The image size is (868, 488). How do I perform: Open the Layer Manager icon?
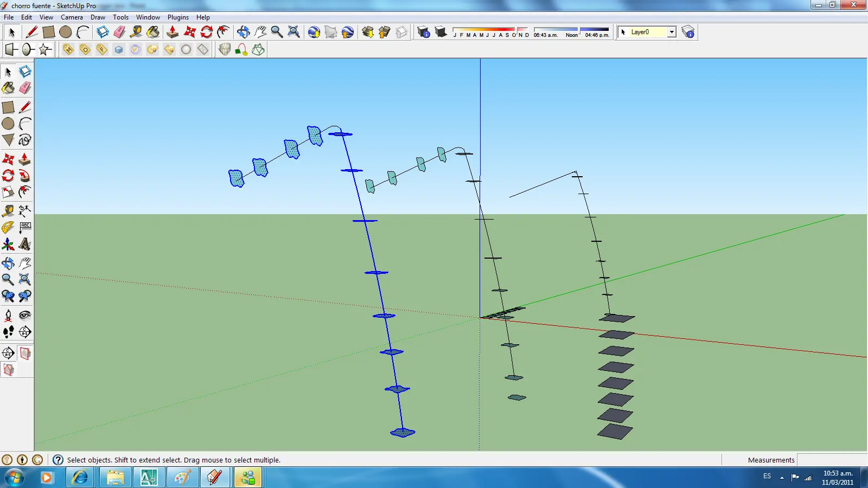tap(688, 32)
